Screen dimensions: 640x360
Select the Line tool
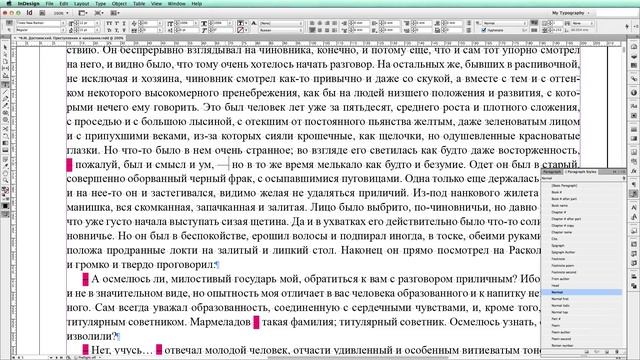(5, 92)
